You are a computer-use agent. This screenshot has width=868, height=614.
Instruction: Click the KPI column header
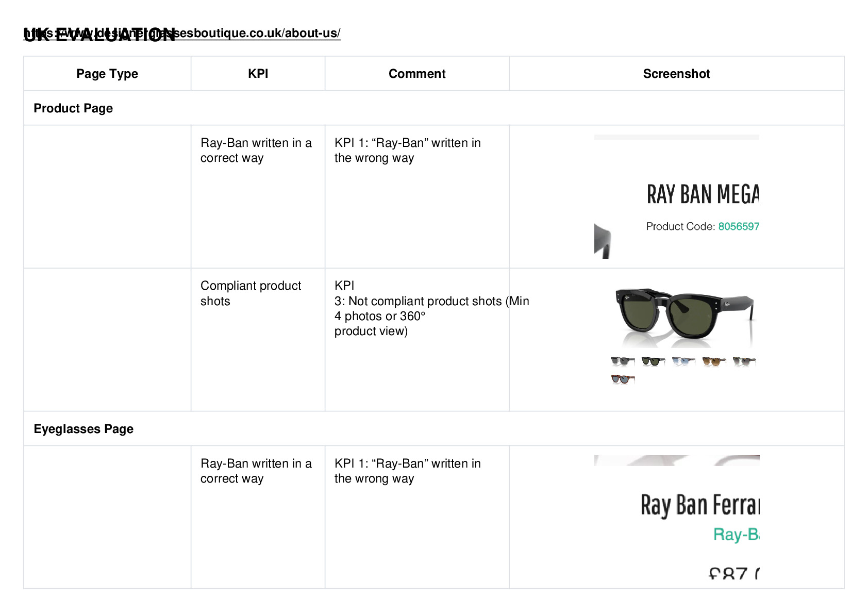pyautogui.click(x=258, y=74)
